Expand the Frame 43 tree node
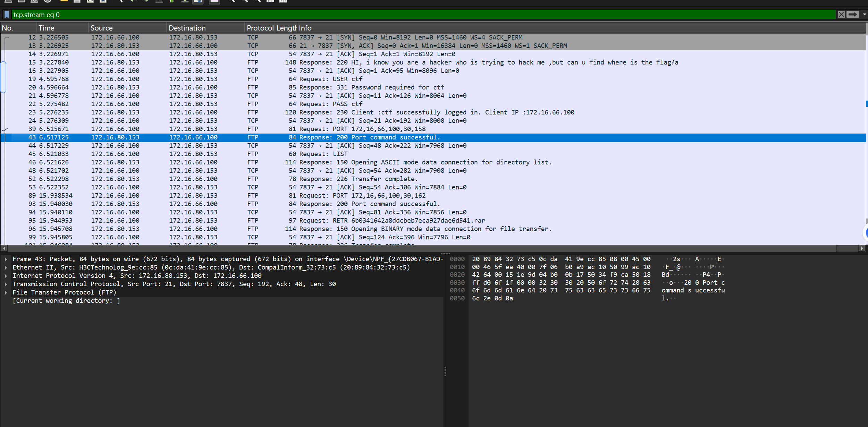Image resolution: width=868 pixels, height=427 pixels. coord(6,259)
